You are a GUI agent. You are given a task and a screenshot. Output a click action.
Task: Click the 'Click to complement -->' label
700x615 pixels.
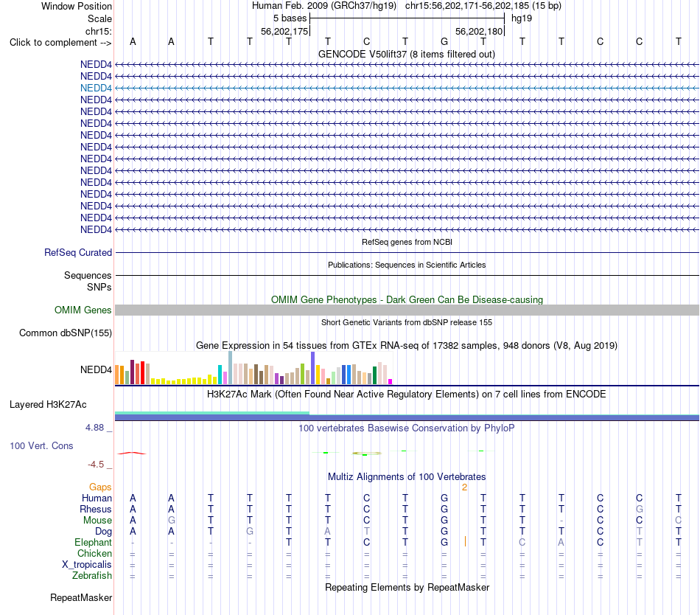tap(60, 43)
